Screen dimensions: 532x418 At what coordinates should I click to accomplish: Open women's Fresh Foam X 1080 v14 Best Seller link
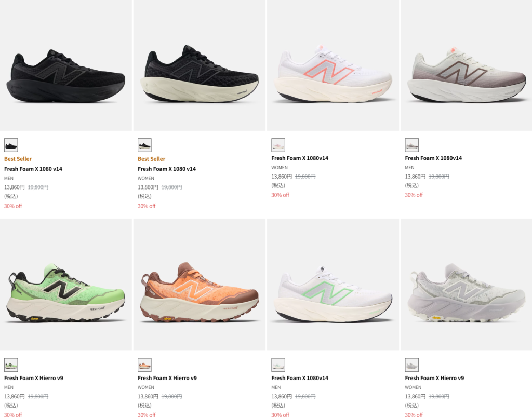167,169
